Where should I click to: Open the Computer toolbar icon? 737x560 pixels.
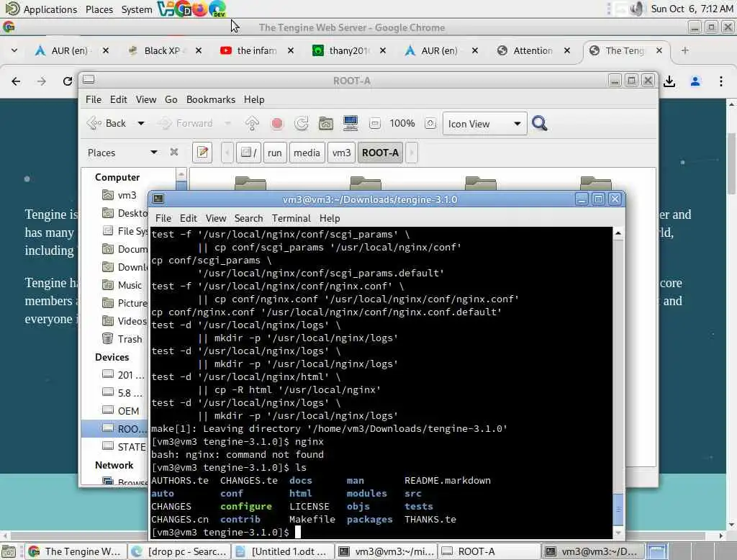[x=351, y=123]
